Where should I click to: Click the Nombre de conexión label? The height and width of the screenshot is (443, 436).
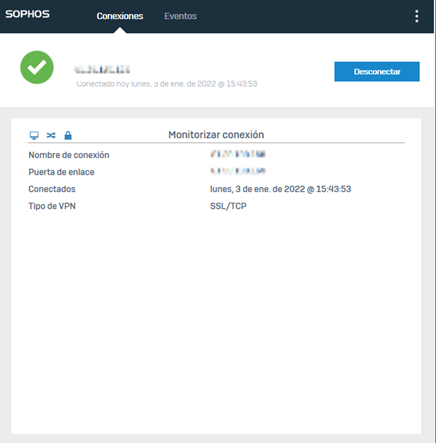click(69, 155)
